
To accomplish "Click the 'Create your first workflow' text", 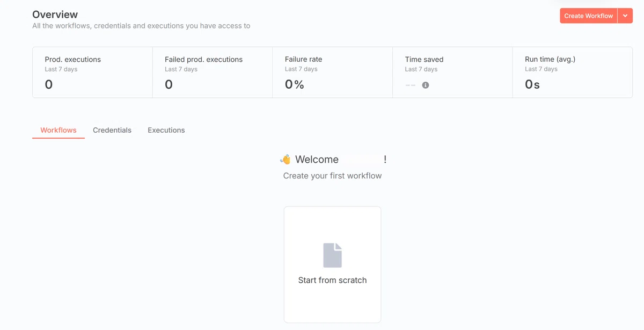I will [332, 176].
